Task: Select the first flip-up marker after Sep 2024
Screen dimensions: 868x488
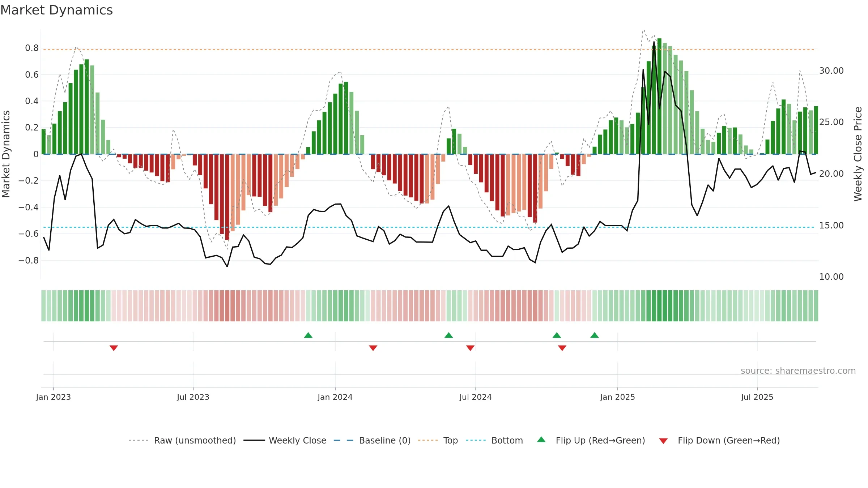Action: coord(557,335)
